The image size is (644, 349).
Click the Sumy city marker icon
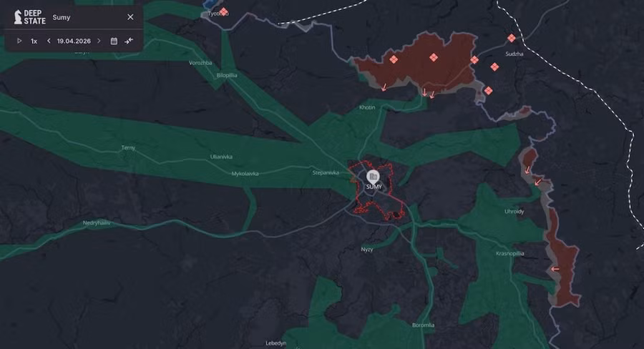tap(373, 176)
